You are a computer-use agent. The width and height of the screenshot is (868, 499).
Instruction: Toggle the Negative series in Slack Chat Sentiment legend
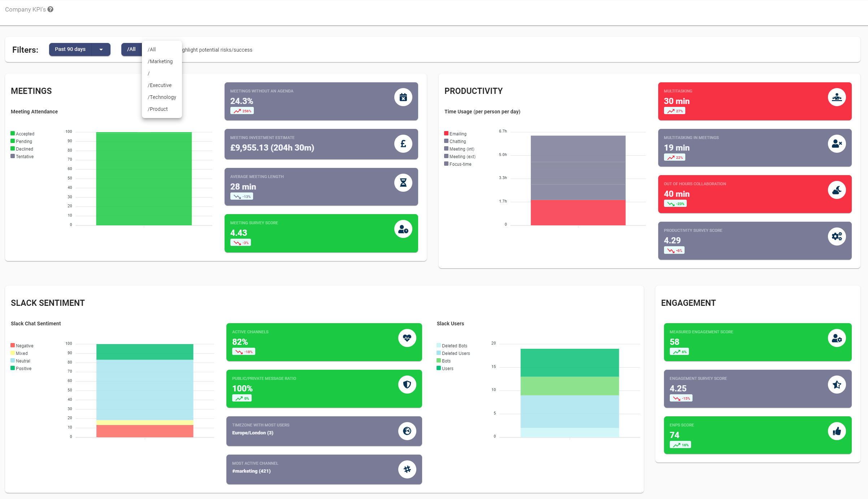point(22,346)
